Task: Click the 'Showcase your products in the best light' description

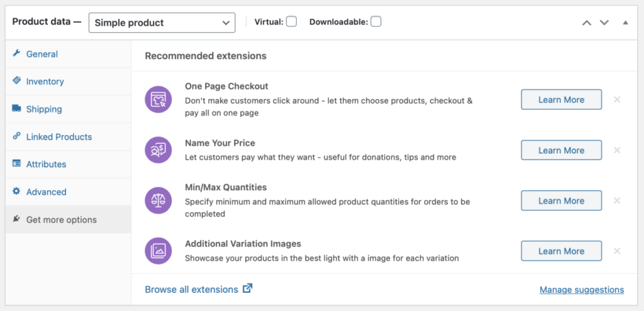Action: pyautogui.click(x=321, y=258)
